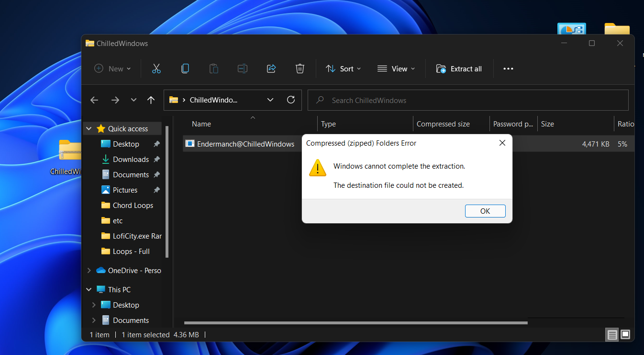Click the Delete trash can icon
The height and width of the screenshot is (355, 644).
click(x=300, y=69)
